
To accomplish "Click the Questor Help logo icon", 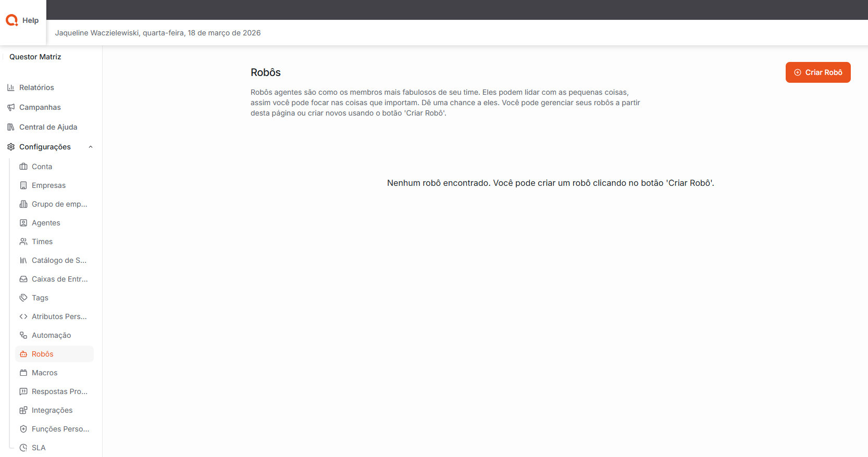I will click(x=12, y=20).
